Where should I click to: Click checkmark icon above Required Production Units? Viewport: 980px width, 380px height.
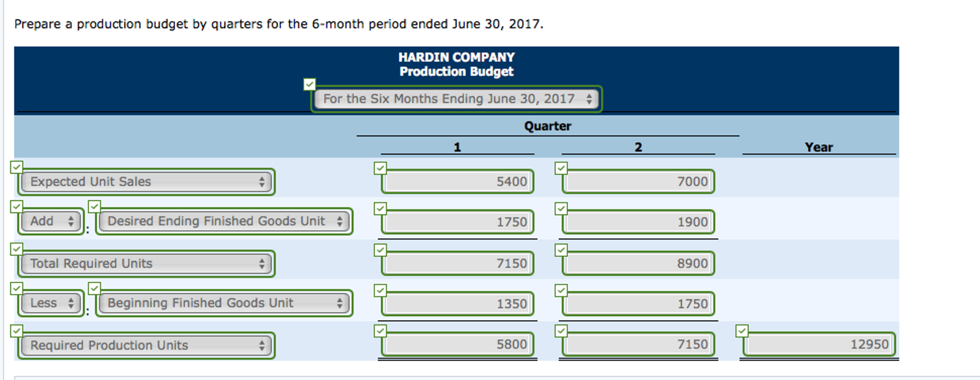[17, 331]
